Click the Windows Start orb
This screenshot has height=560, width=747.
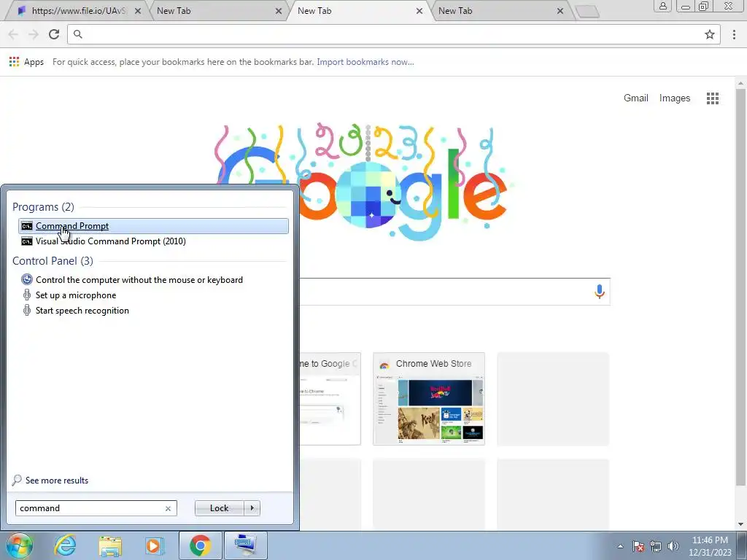point(19,545)
